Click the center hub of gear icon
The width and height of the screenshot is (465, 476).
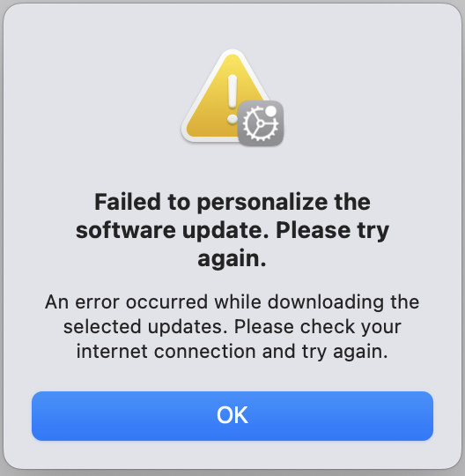click(261, 123)
